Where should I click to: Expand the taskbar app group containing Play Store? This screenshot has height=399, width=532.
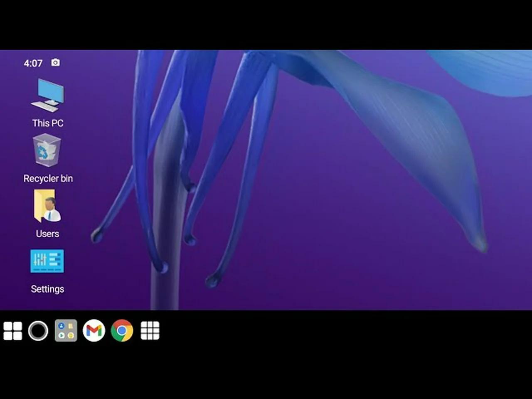(66, 331)
